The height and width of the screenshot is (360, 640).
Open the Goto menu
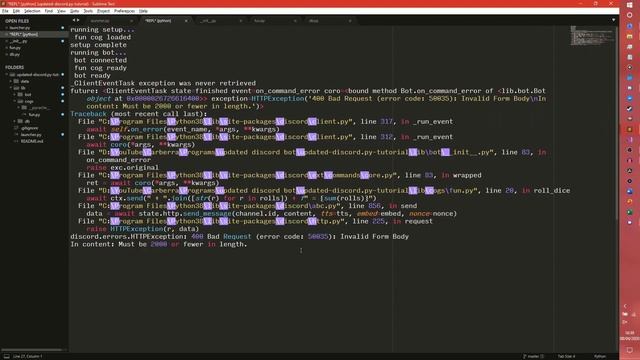pyautogui.click(x=74, y=11)
